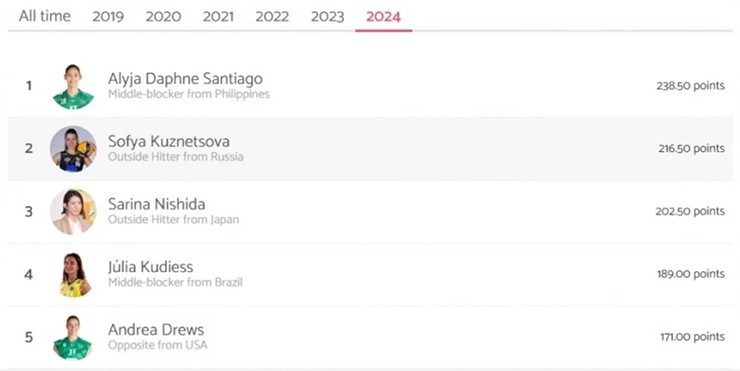Open Andrea Drews's profile name

click(x=156, y=329)
